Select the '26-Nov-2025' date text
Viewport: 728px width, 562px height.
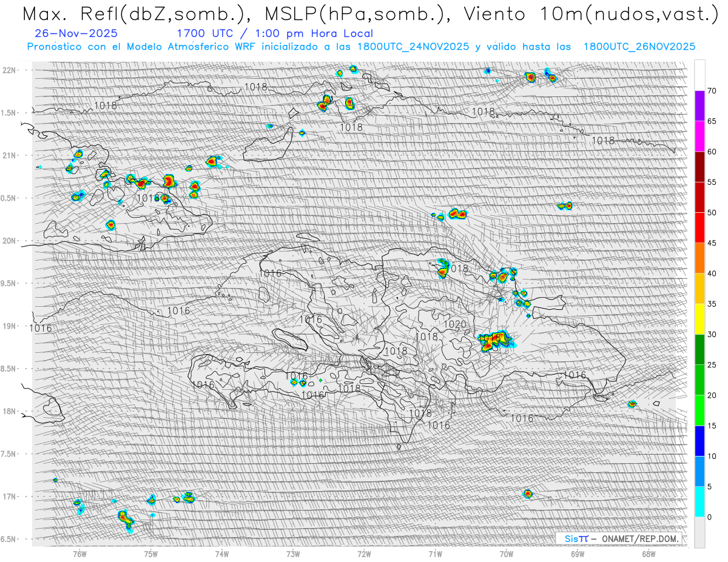[76, 33]
